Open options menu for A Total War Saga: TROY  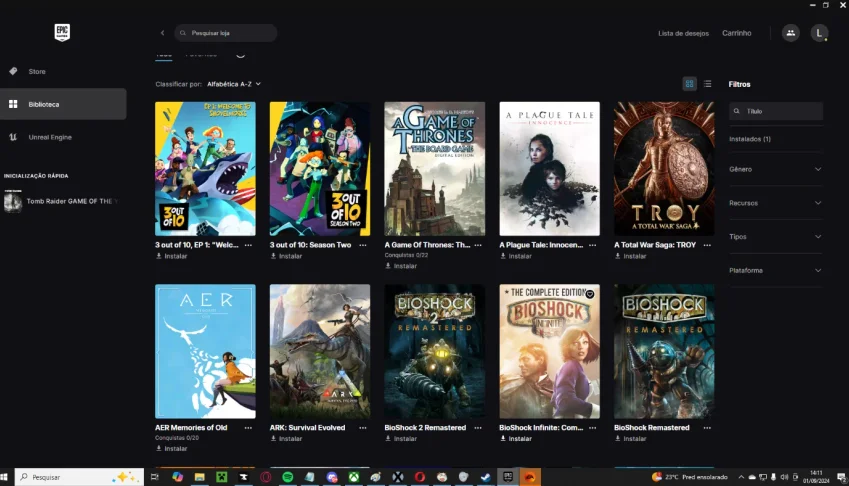707,245
